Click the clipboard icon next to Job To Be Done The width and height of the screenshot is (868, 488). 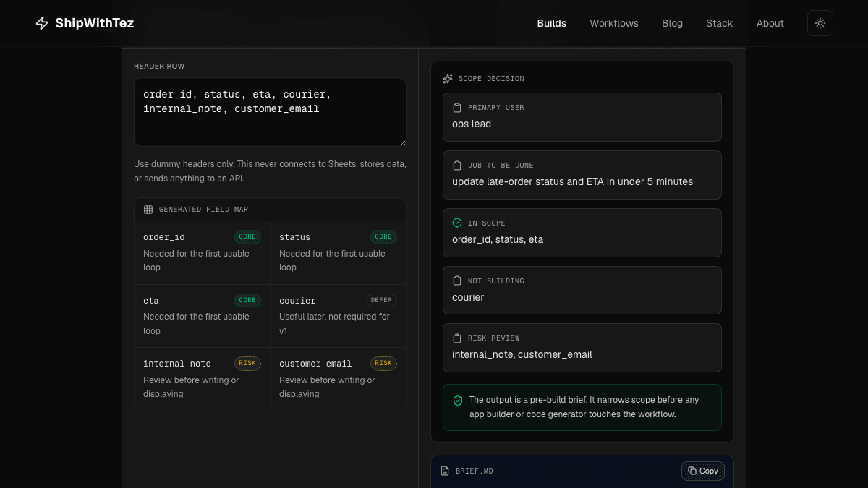point(457,166)
